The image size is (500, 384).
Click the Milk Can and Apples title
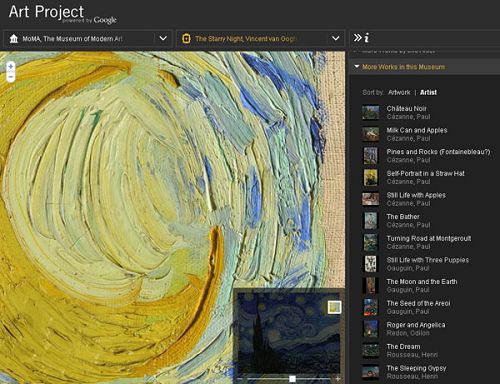pyautogui.click(x=417, y=130)
